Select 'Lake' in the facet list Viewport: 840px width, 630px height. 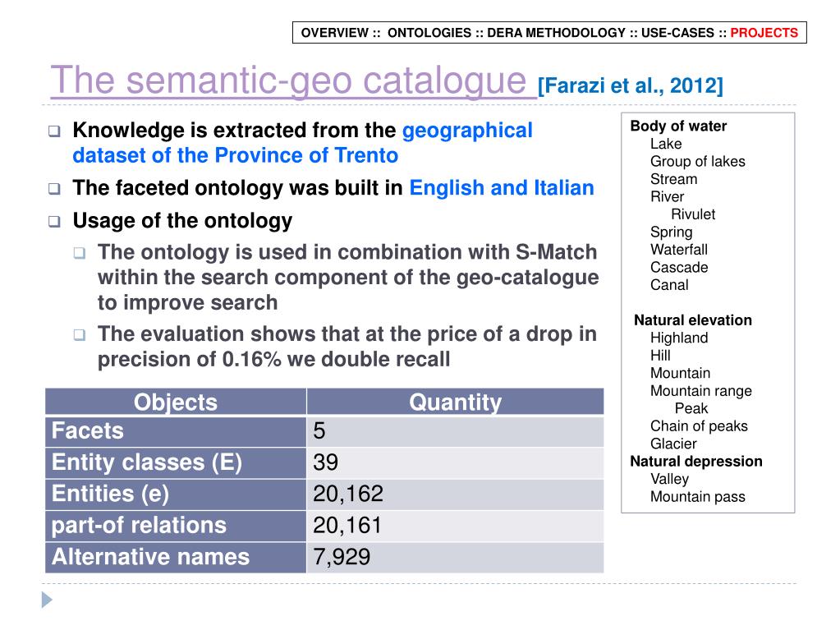click(666, 144)
